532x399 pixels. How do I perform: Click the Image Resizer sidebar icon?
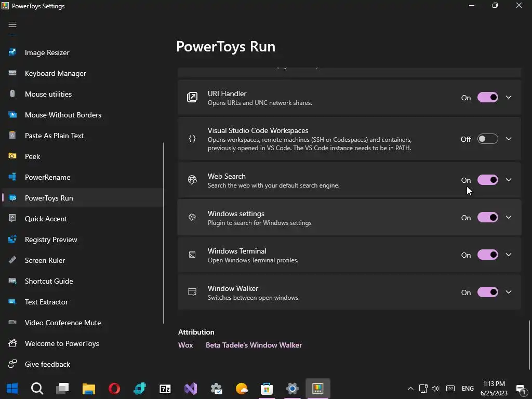(x=12, y=52)
